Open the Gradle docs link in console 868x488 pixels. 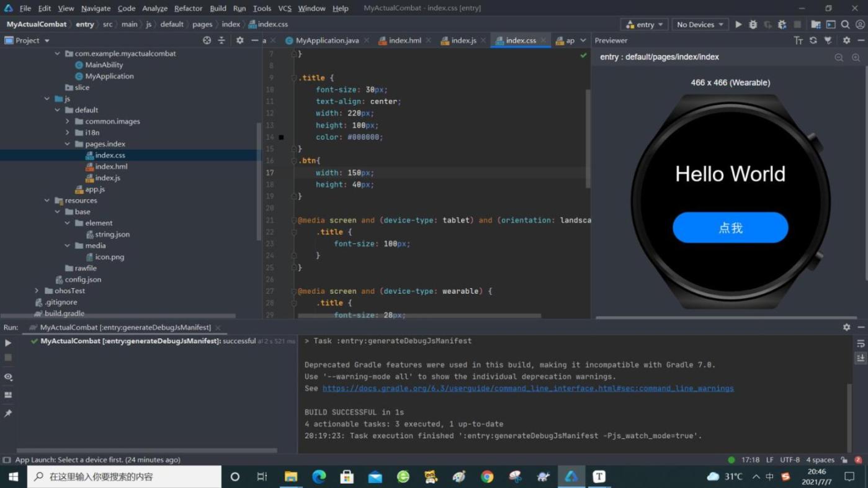(527, 389)
